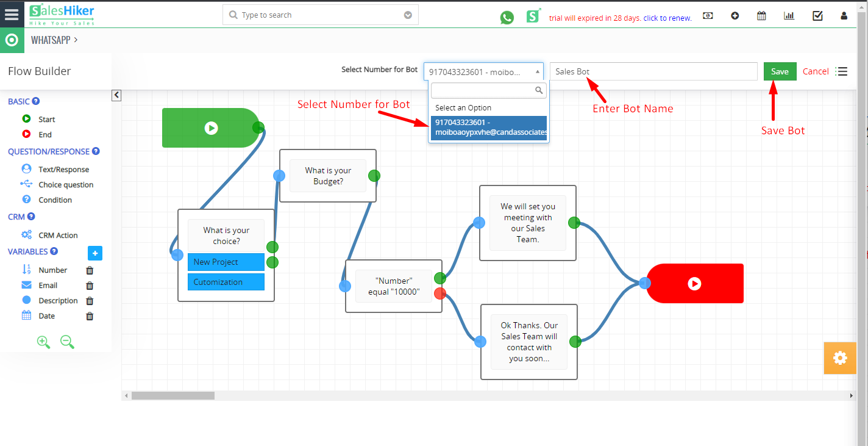This screenshot has height=446, width=868.
Task: Click the scrollbar right arrow
Action: (x=852, y=395)
